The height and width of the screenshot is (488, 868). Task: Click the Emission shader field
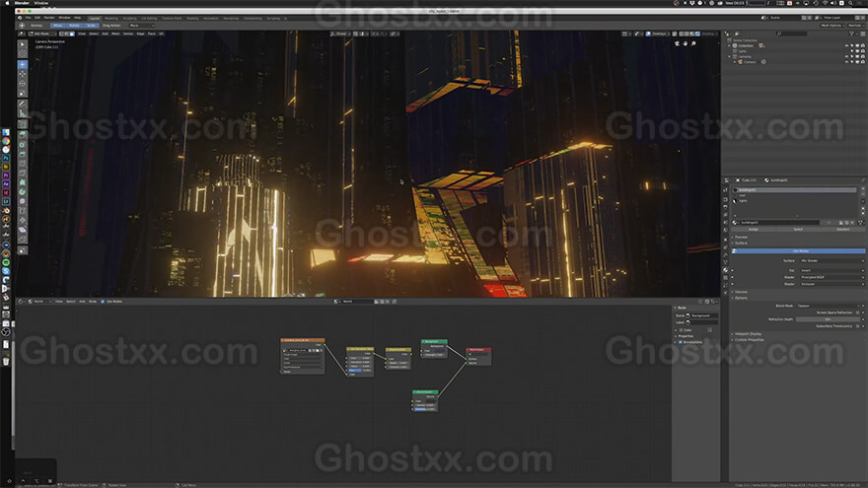click(831, 284)
